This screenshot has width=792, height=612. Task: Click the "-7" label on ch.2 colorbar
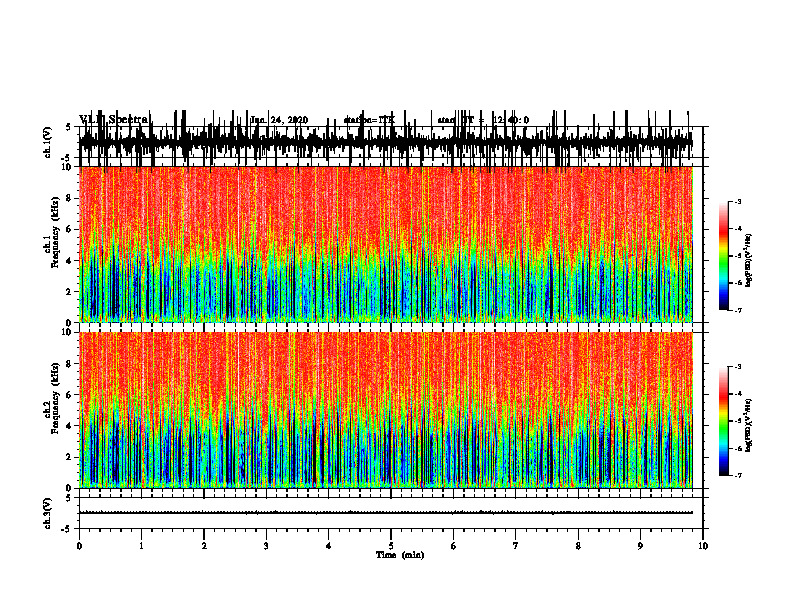pyautogui.click(x=738, y=475)
